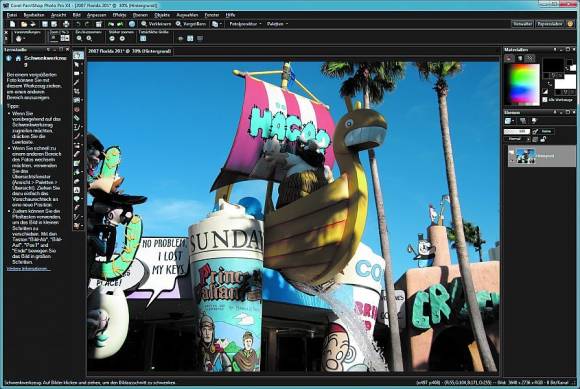This screenshot has width=580, height=389.
Task: Open the Effekte menu
Action: point(119,15)
